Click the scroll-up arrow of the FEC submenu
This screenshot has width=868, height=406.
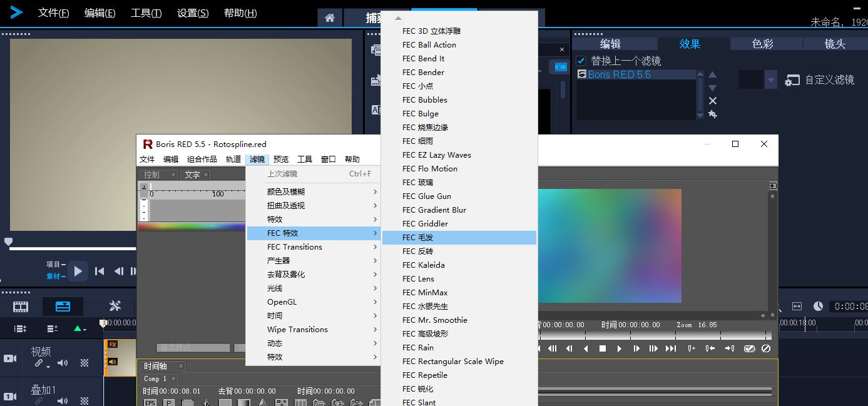[398, 18]
